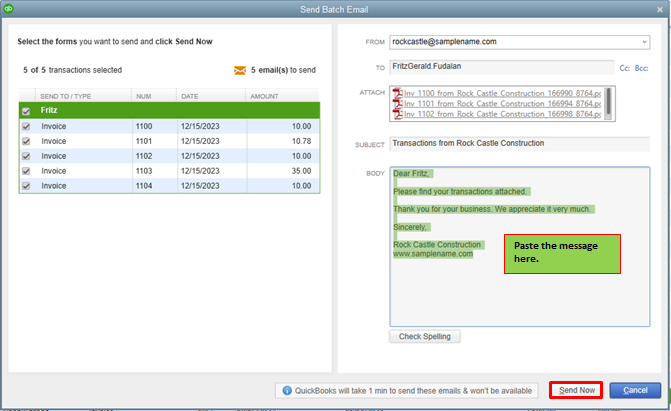
Task: Click invoice number 1103 cell
Action: click(x=144, y=171)
